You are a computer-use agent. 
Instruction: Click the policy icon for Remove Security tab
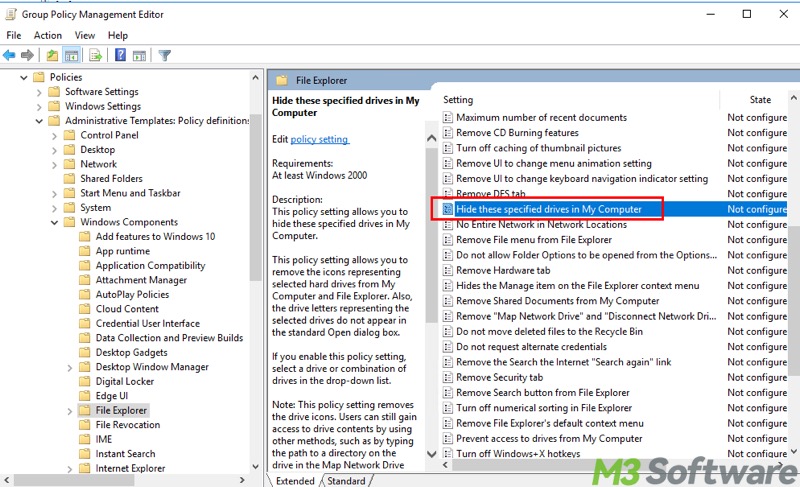(448, 378)
